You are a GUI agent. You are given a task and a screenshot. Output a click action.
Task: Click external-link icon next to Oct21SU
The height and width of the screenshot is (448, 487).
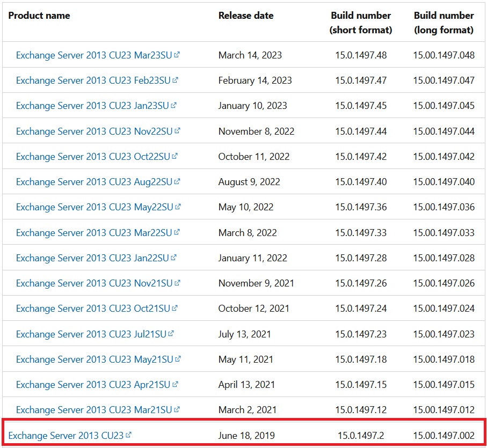[175, 308]
